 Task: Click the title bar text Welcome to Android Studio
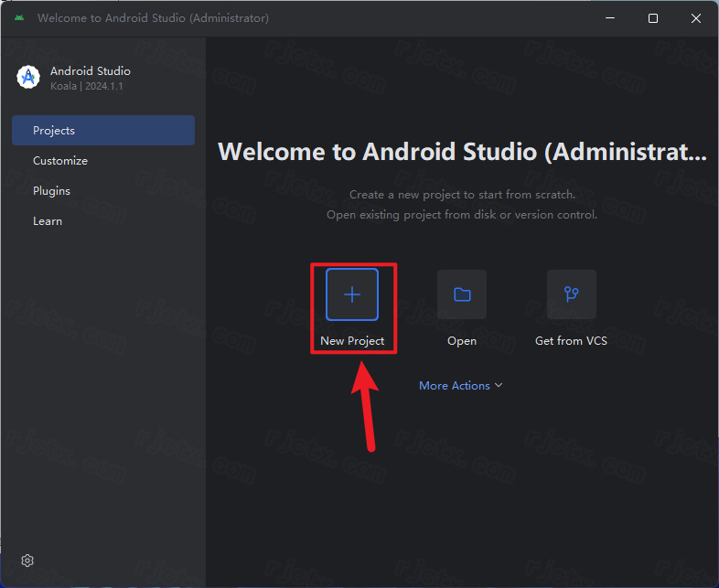[153, 18]
